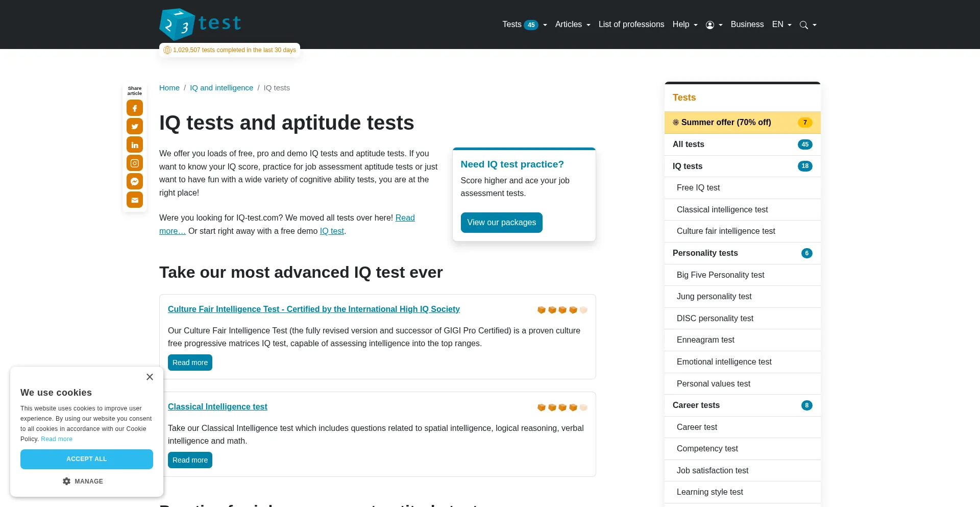
Task: Open cookie policy Read more link
Action: point(57,439)
